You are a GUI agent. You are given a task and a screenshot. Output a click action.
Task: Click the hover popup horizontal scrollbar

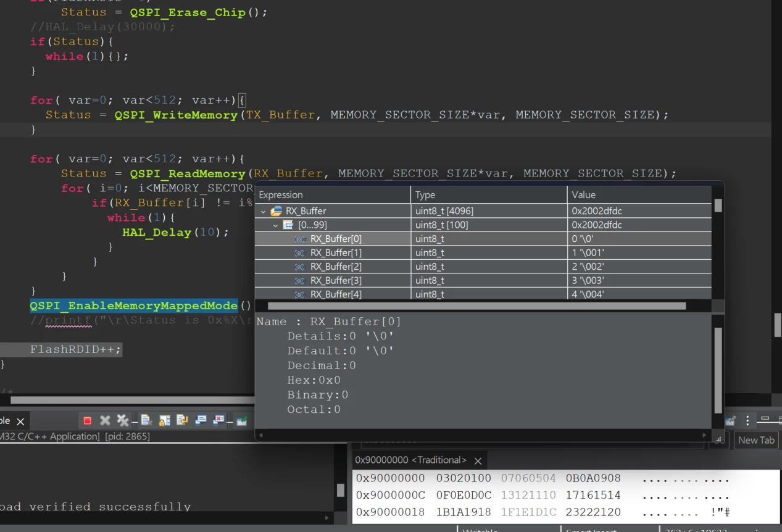point(476,306)
